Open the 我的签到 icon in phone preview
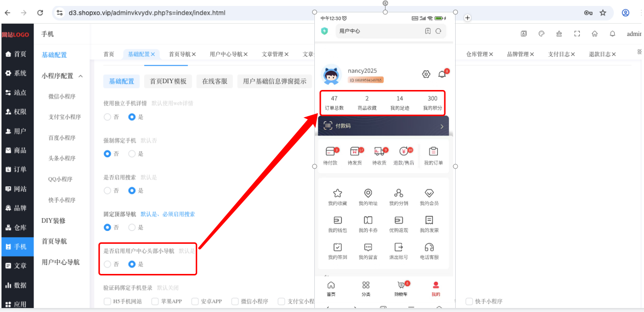The width and height of the screenshot is (644, 312). 338,251
